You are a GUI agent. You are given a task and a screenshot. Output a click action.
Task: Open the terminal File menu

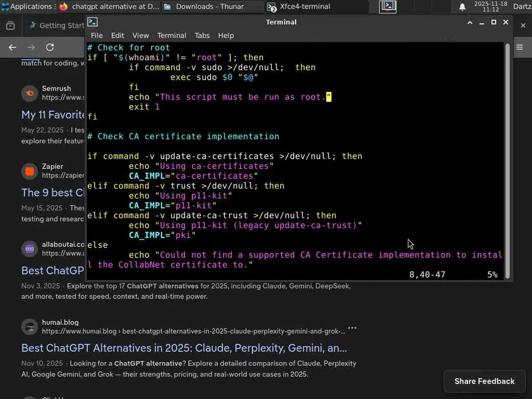[x=97, y=35]
